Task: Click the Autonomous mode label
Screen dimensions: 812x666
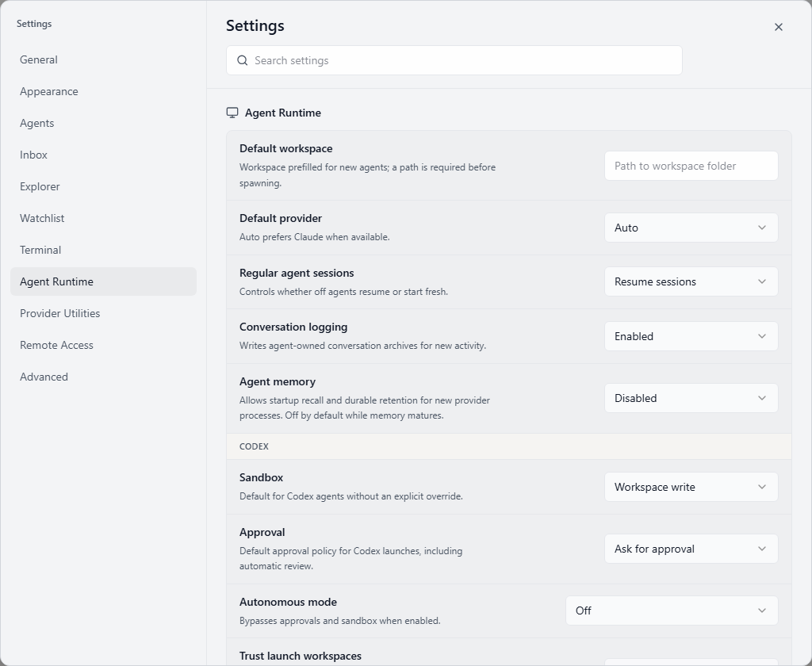Action: (288, 602)
